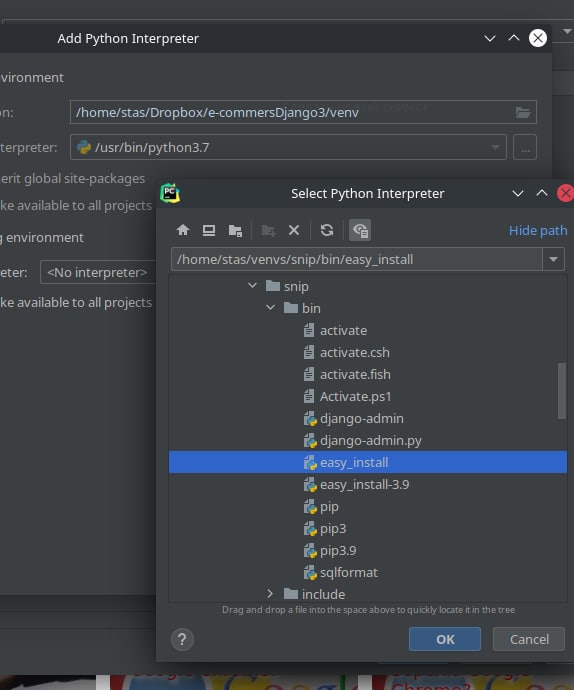Select easy_install-3.9 file

(x=368, y=484)
